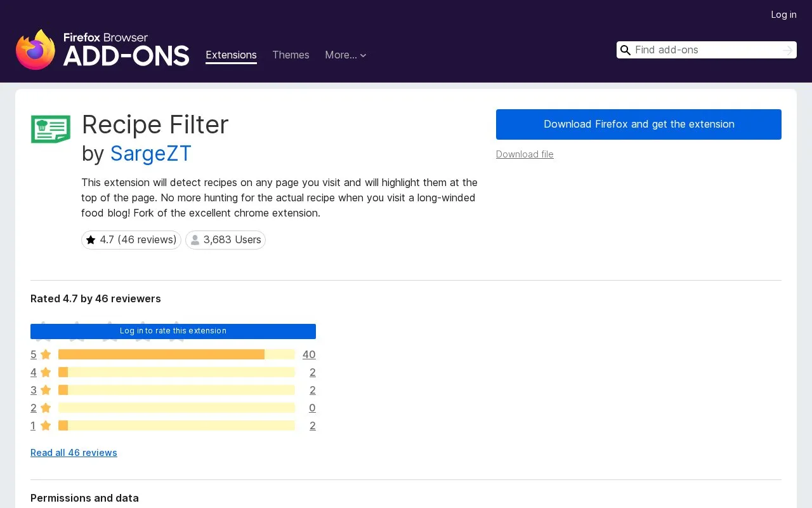Open the 2 four-star reviews count

click(x=312, y=372)
